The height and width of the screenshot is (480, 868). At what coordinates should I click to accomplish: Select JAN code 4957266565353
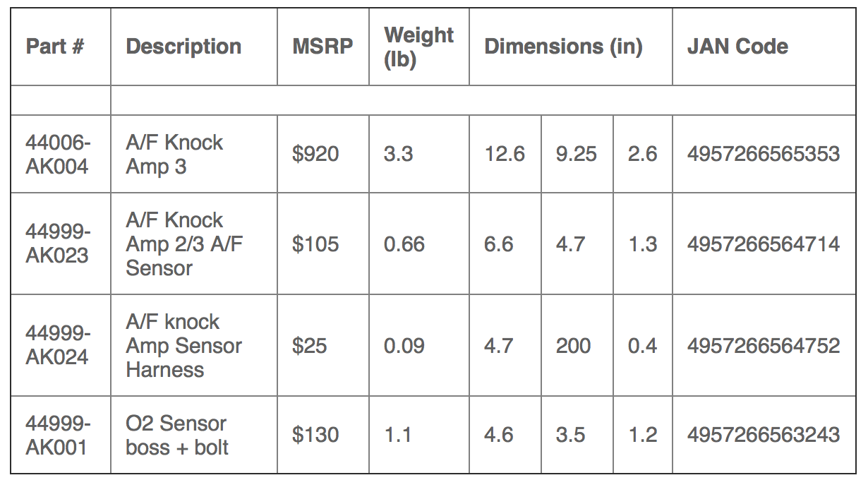[764, 154]
